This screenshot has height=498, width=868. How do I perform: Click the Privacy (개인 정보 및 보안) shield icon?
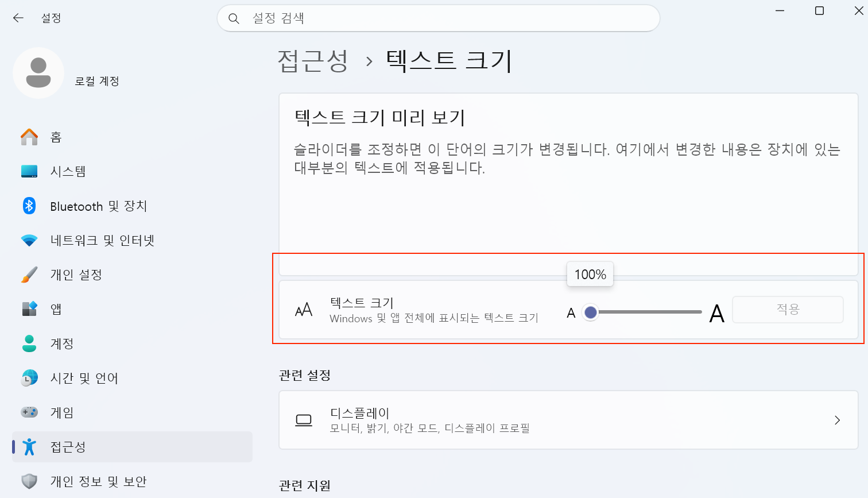click(29, 481)
